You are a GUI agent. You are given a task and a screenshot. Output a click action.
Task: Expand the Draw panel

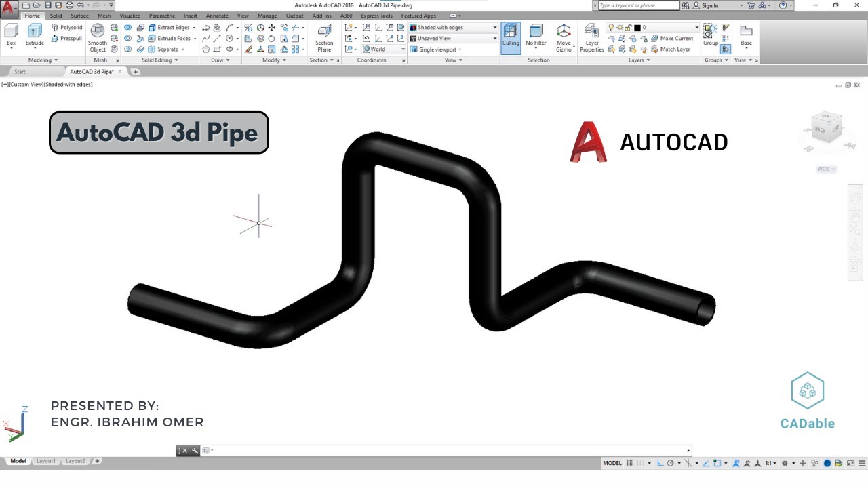point(220,60)
